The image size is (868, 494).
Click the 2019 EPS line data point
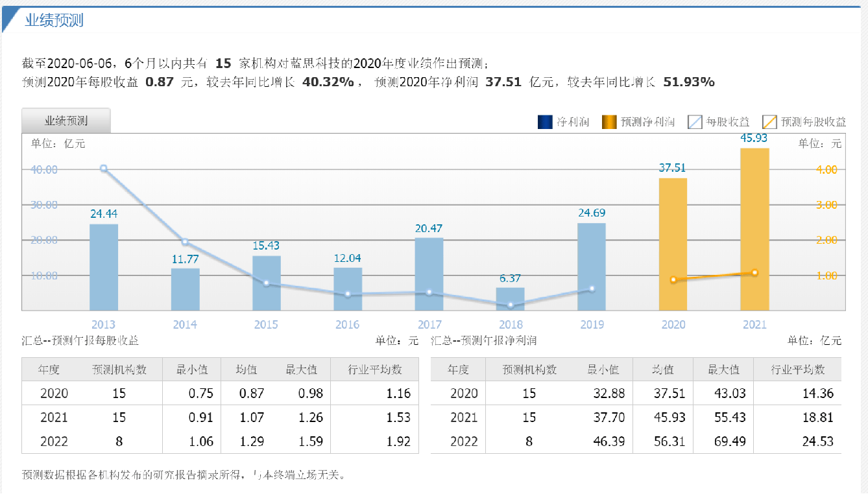[592, 288]
